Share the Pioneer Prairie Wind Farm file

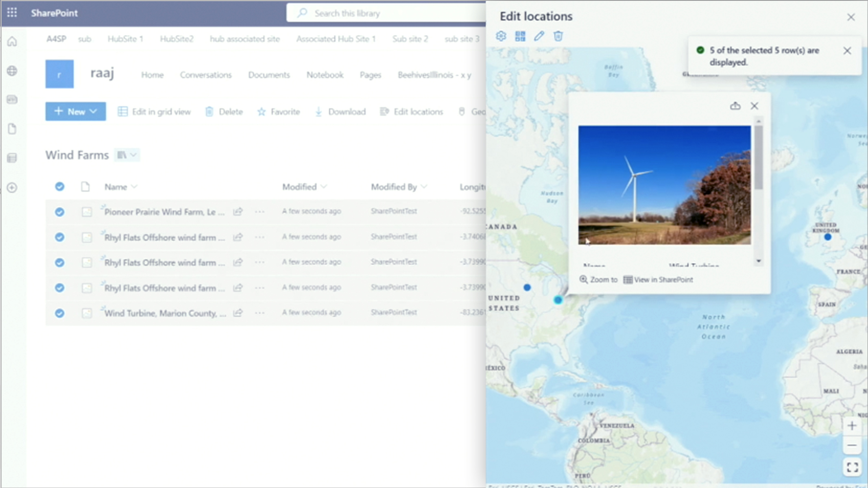pos(238,211)
